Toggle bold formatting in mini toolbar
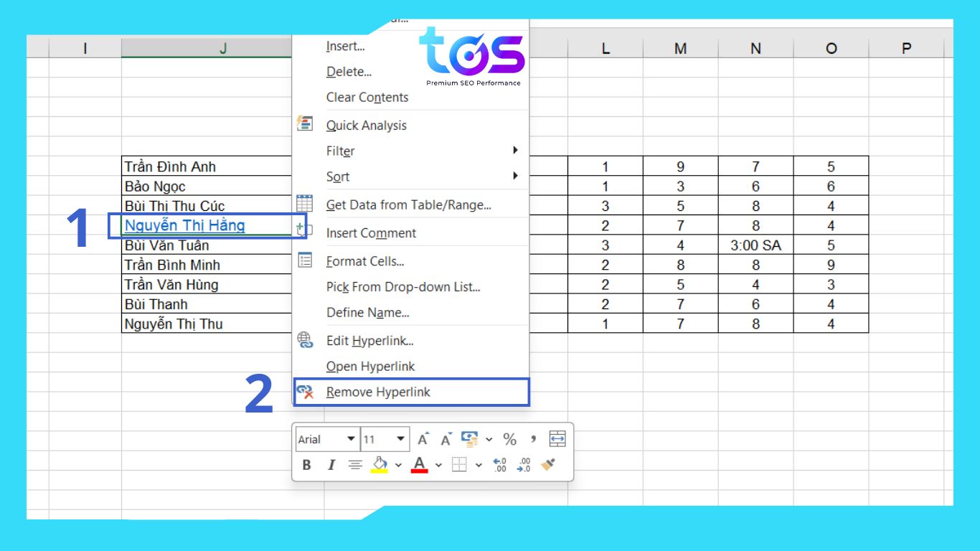 (x=307, y=465)
